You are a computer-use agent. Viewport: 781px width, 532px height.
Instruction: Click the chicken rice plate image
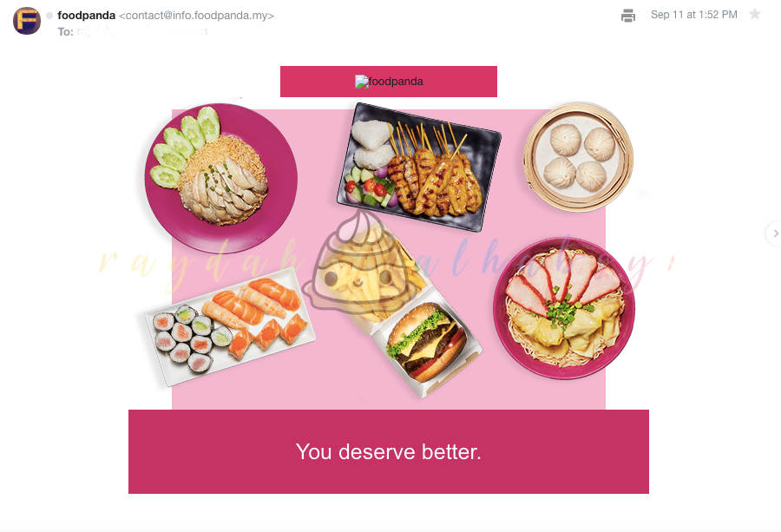[x=220, y=178]
